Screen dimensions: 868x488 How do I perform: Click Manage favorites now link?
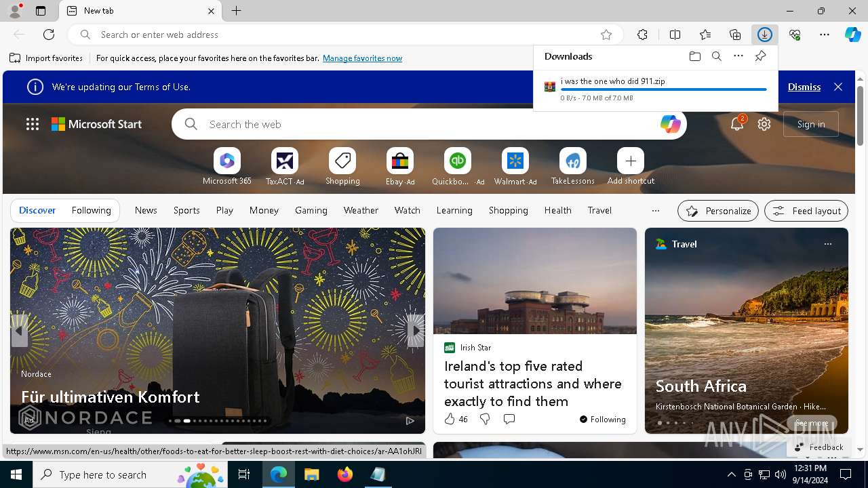point(362,58)
